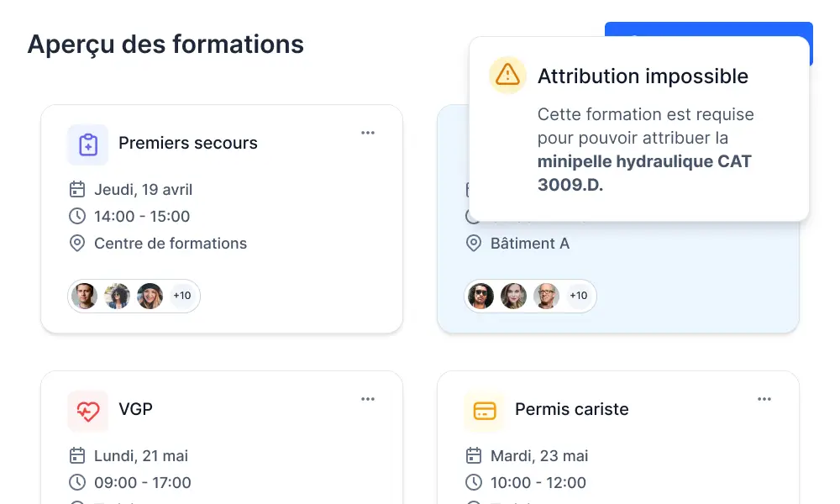Click clock icon beside 14:00 - 15:00

(x=77, y=217)
